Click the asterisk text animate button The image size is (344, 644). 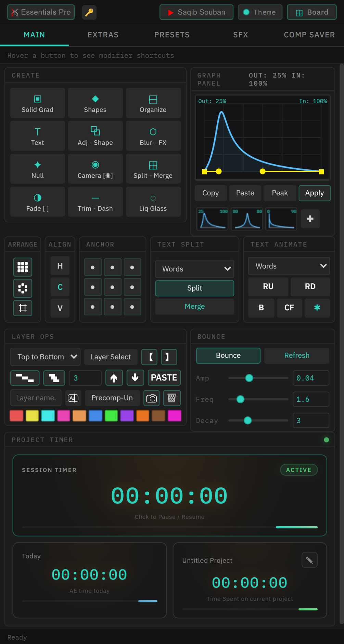pyautogui.click(x=317, y=308)
